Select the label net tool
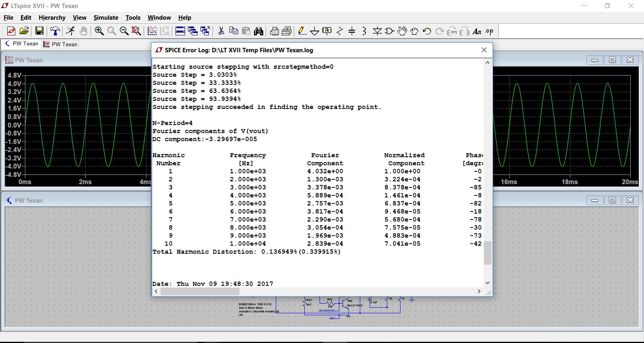This screenshot has width=644, height=343. (x=327, y=31)
